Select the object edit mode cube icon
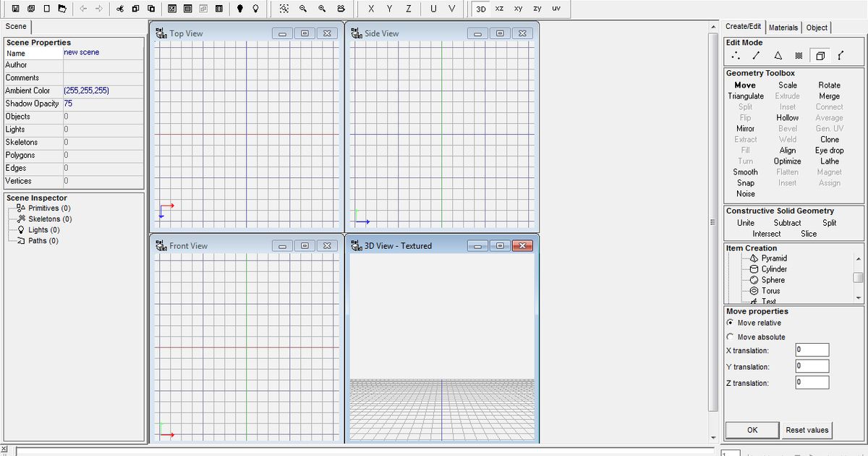The image size is (868, 456). (x=820, y=56)
